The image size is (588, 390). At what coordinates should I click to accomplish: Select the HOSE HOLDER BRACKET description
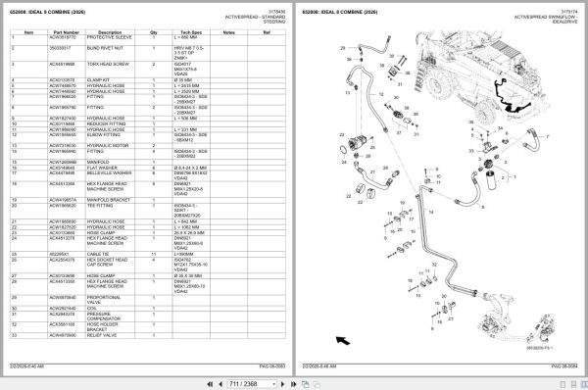[x=103, y=327]
